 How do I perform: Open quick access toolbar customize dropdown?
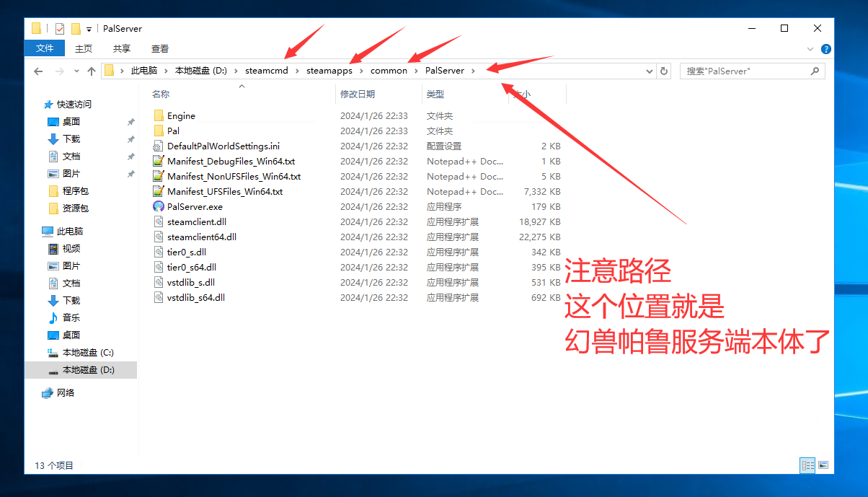pos(89,30)
